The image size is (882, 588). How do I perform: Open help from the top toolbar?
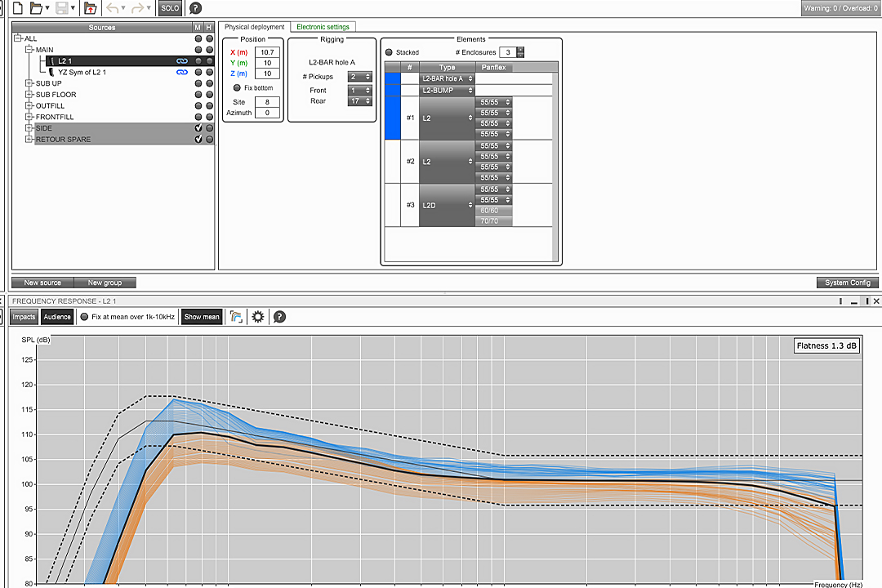[x=195, y=8]
